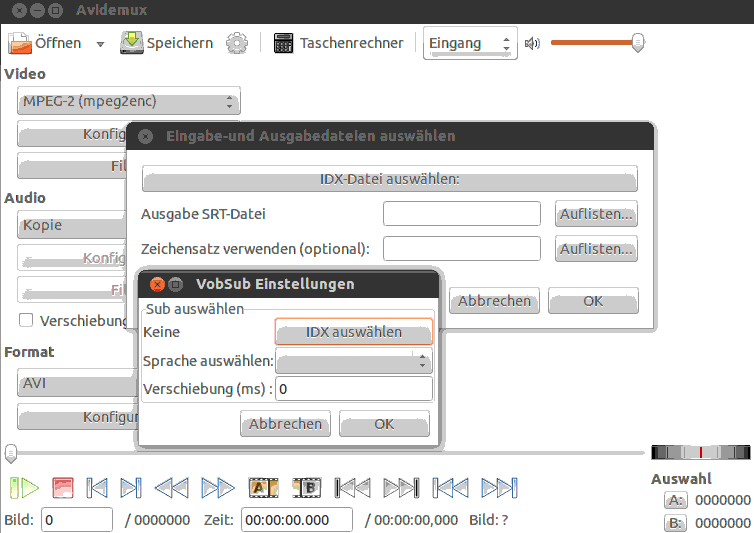Click OK in the Eingabe-und Ausgabedateien dialog
This screenshot has width=754, height=533.
[x=593, y=301]
